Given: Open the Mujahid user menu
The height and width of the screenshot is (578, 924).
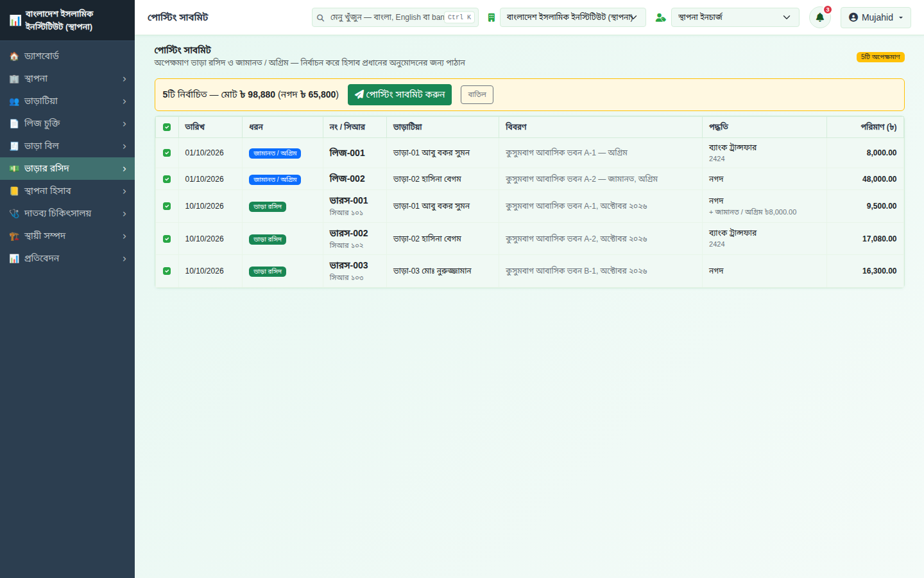Looking at the screenshot, I should point(876,17).
